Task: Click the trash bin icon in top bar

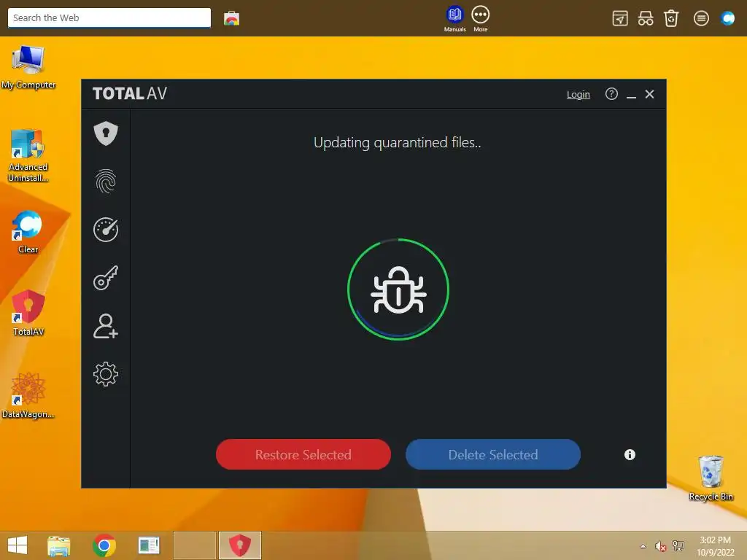Action: point(671,18)
